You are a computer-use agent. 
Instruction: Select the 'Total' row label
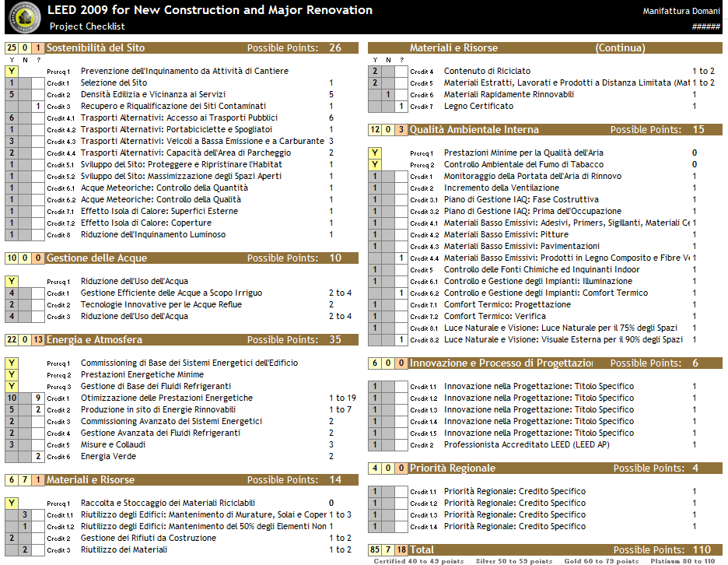tap(422, 549)
